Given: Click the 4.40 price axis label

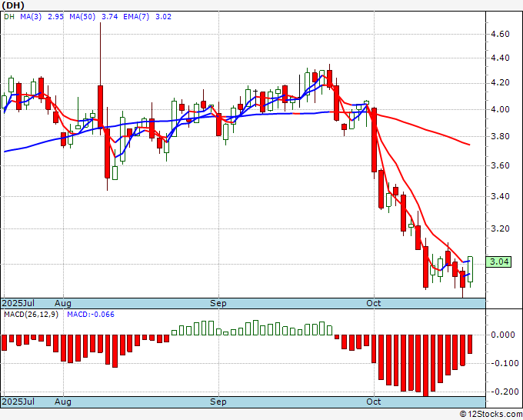Looking at the screenshot, I should 500,58.
